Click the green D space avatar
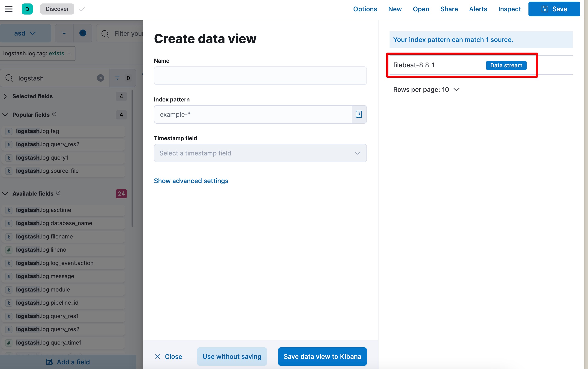The width and height of the screenshot is (588, 369). (x=27, y=9)
